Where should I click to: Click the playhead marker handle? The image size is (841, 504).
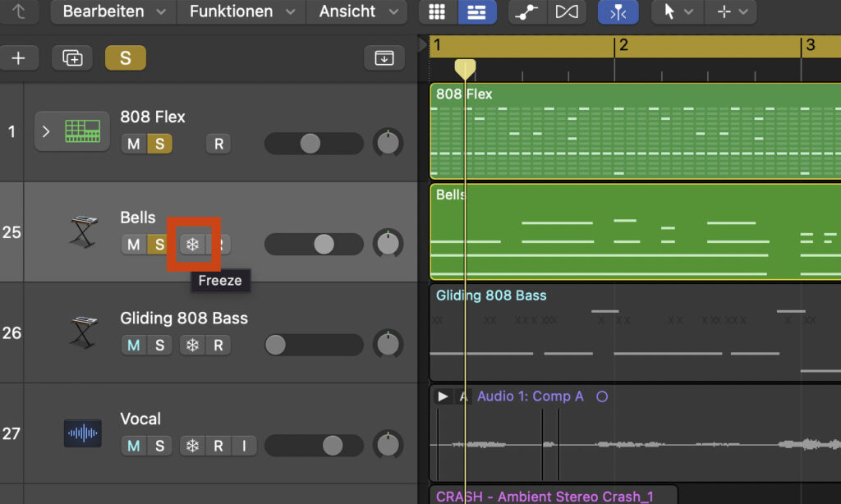[465, 69]
